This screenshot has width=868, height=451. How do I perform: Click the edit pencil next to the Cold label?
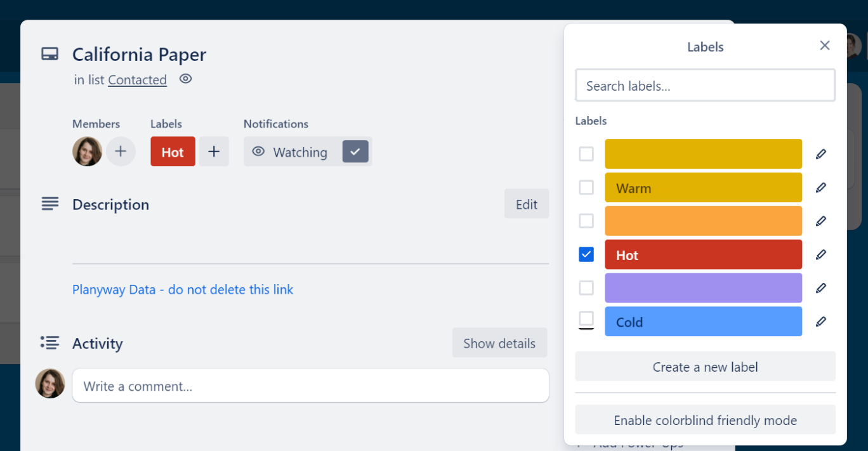(x=820, y=322)
